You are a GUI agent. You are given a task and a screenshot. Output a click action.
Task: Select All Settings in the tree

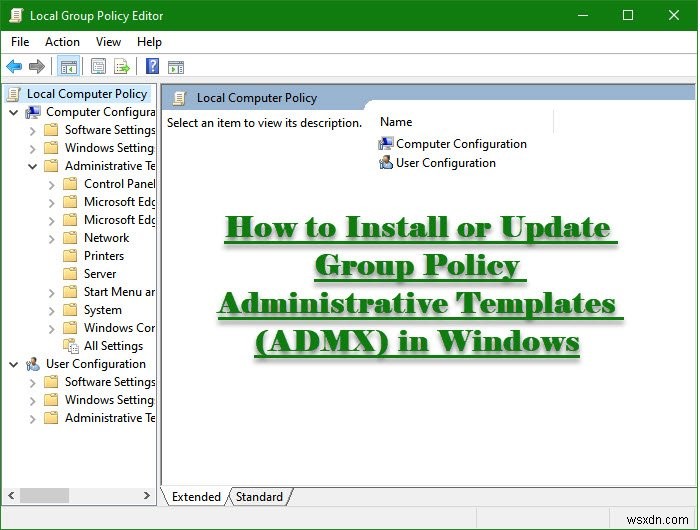(113, 346)
